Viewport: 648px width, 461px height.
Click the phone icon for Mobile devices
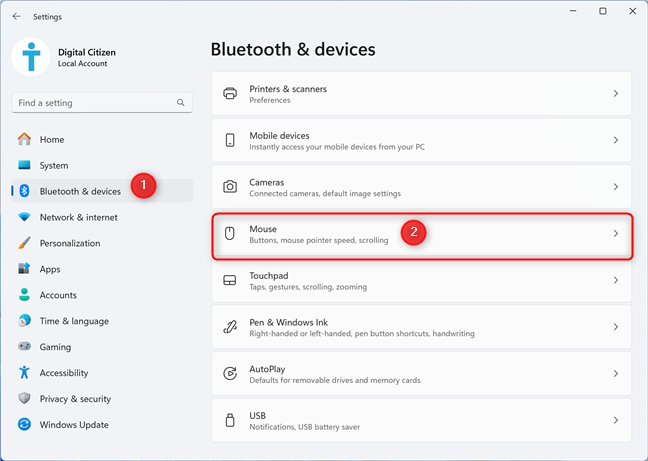[x=230, y=140]
